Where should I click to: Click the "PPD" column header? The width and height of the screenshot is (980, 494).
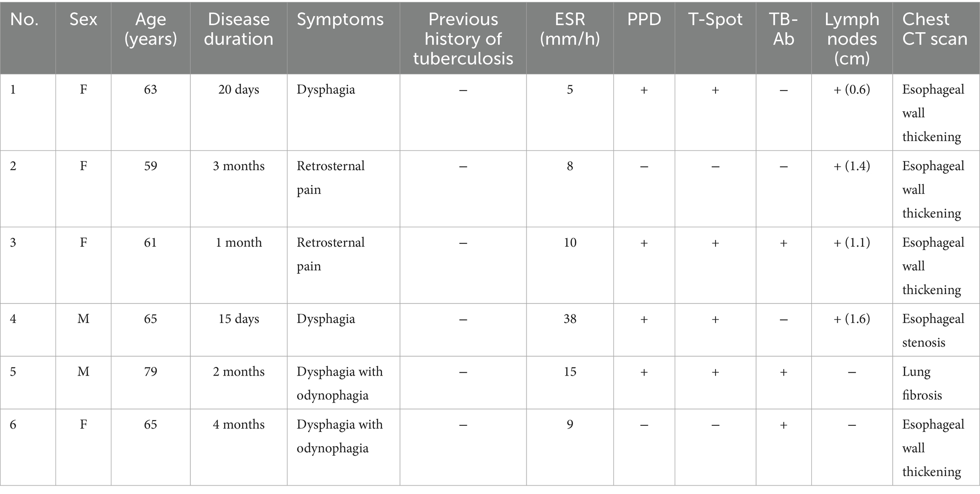coord(644,19)
